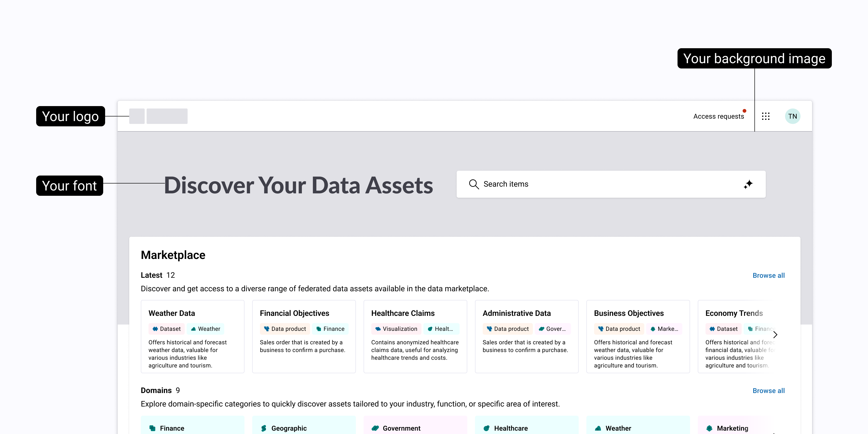868x434 pixels.
Task: Click the TN user avatar
Action: click(x=793, y=116)
